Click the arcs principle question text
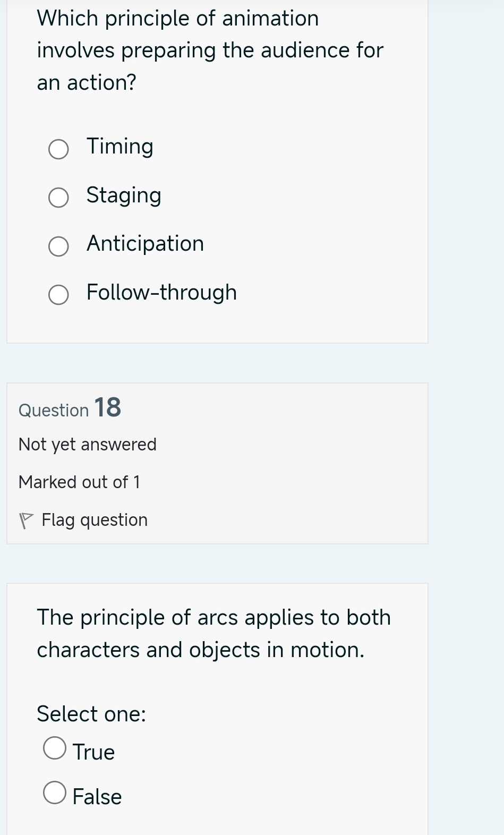This screenshot has width=504, height=835. click(x=213, y=633)
